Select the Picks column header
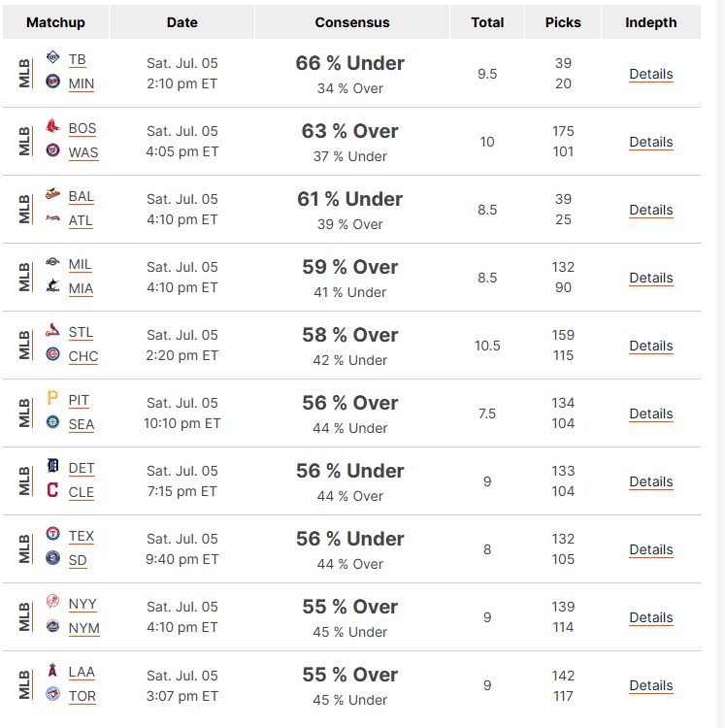The image size is (725, 728). (x=563, y=22)
